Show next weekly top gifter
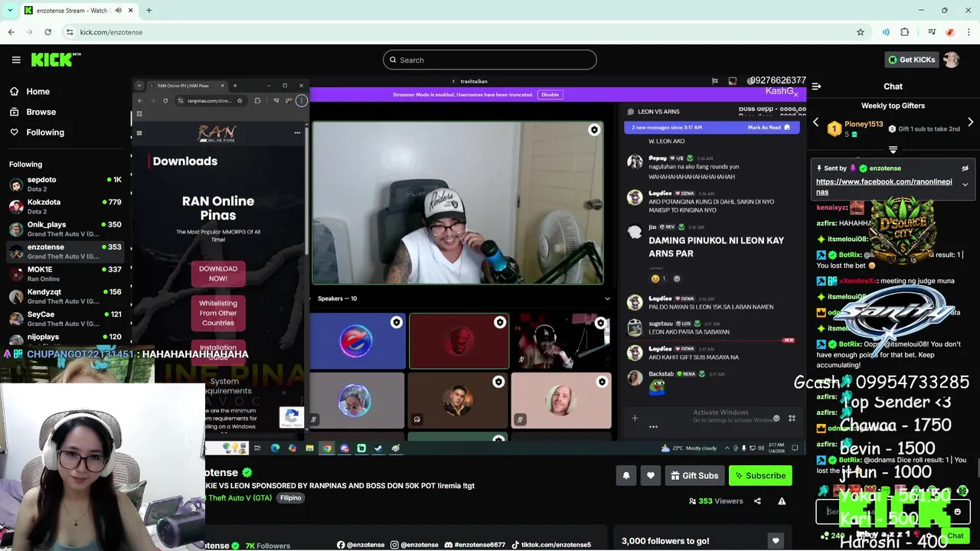The height and width of the screenshot is (551, 980). [971, 122]
